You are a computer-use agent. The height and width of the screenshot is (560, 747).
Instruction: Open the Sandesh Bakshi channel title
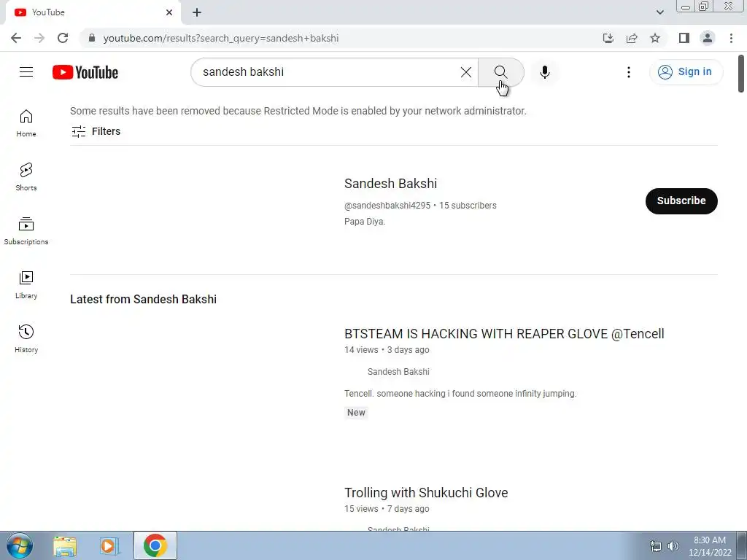click(x=391, y=183)
